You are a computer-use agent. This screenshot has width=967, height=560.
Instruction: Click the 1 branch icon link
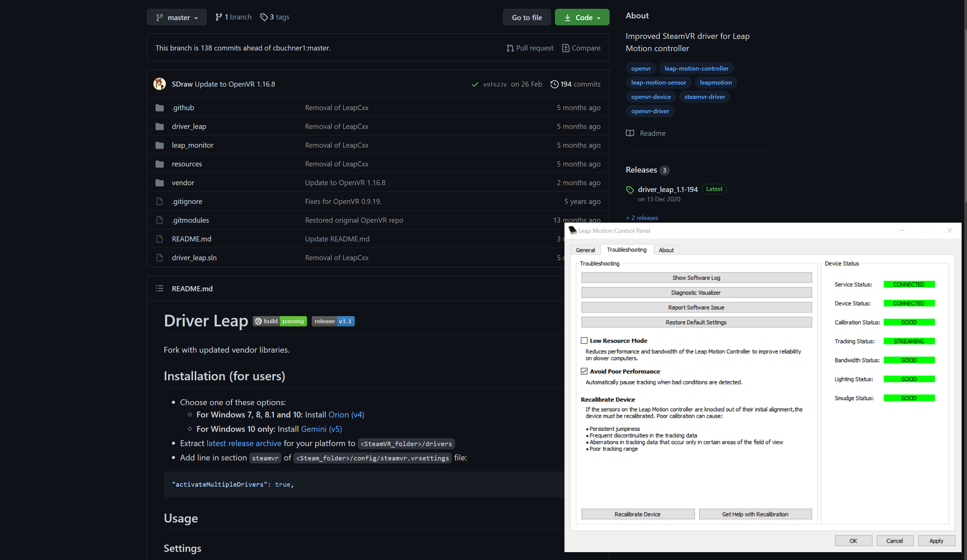pyautogui.click(x=233, y=17)
